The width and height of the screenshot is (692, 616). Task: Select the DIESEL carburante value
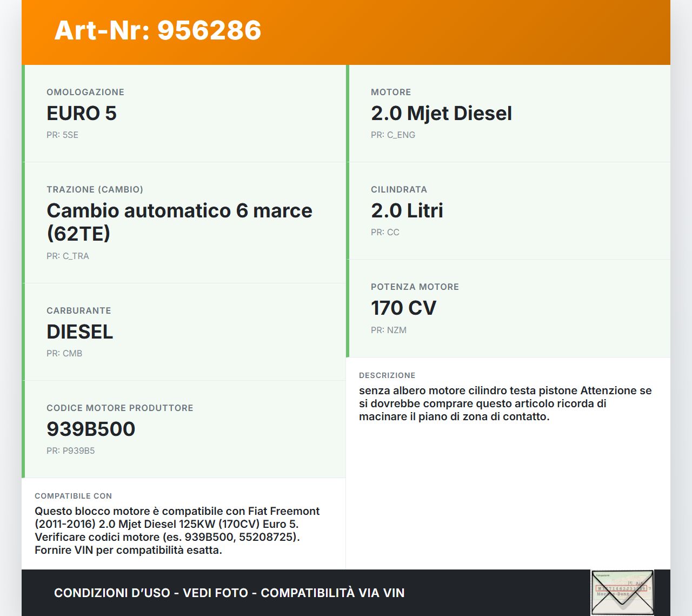coord(80,332)
